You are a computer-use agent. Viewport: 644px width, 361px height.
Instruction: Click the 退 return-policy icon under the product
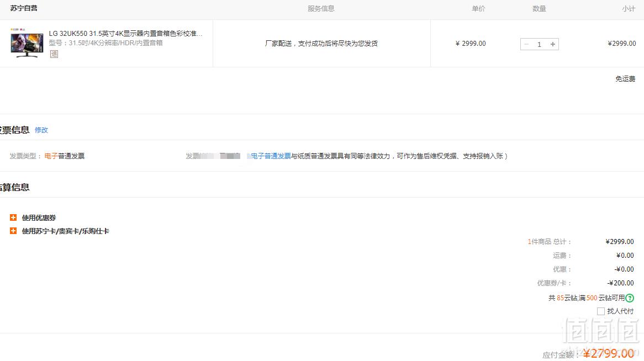(54, 54)
